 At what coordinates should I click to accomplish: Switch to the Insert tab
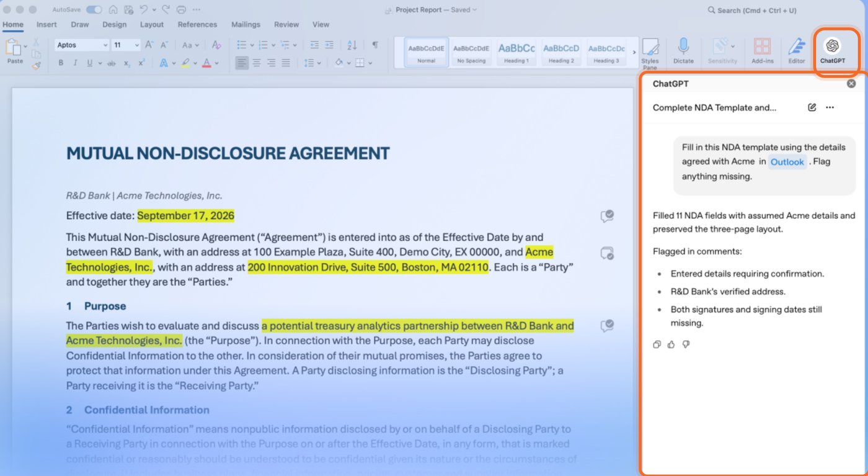point(46,25)
